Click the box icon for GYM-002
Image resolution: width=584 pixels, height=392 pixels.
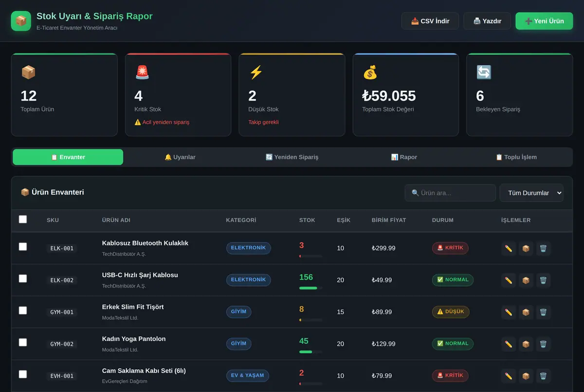(526, 344)
